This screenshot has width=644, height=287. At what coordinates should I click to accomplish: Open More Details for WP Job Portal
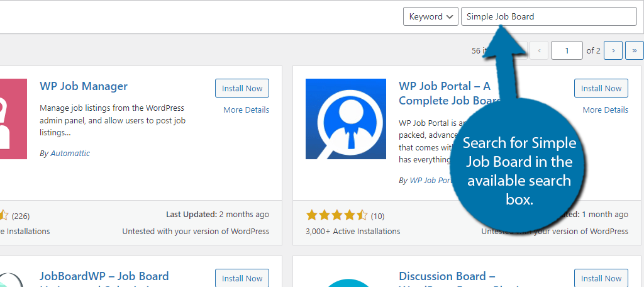[605, 110]
